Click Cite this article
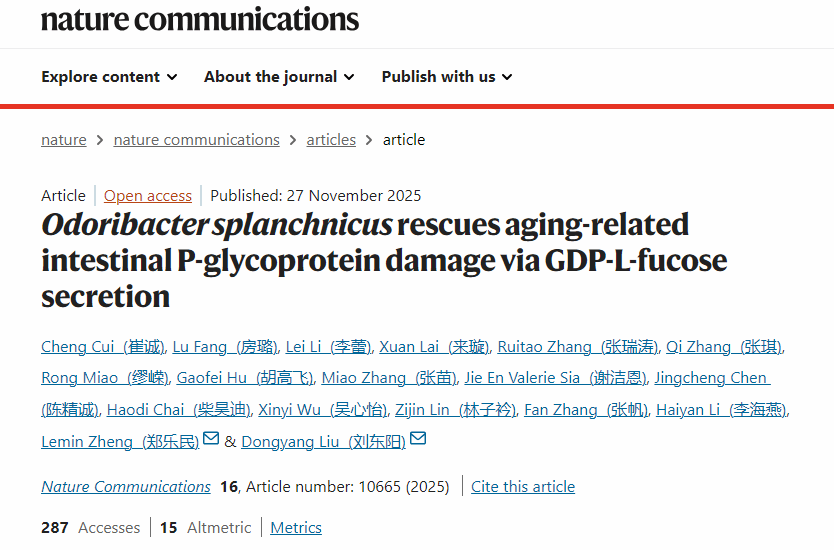 523,487
